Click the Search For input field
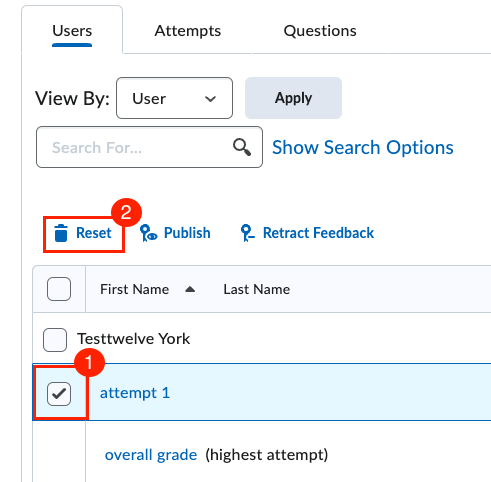Screen dimensions: 491x482 point(149,147)
